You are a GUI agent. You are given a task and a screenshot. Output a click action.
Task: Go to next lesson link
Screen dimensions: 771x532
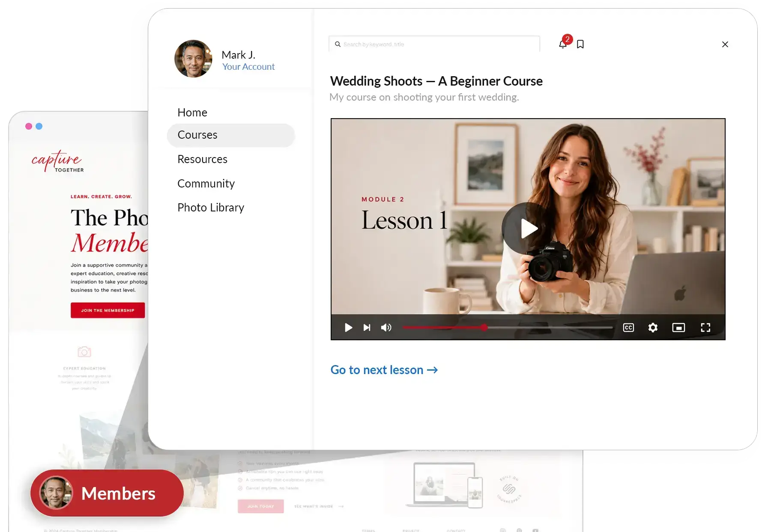384,370
